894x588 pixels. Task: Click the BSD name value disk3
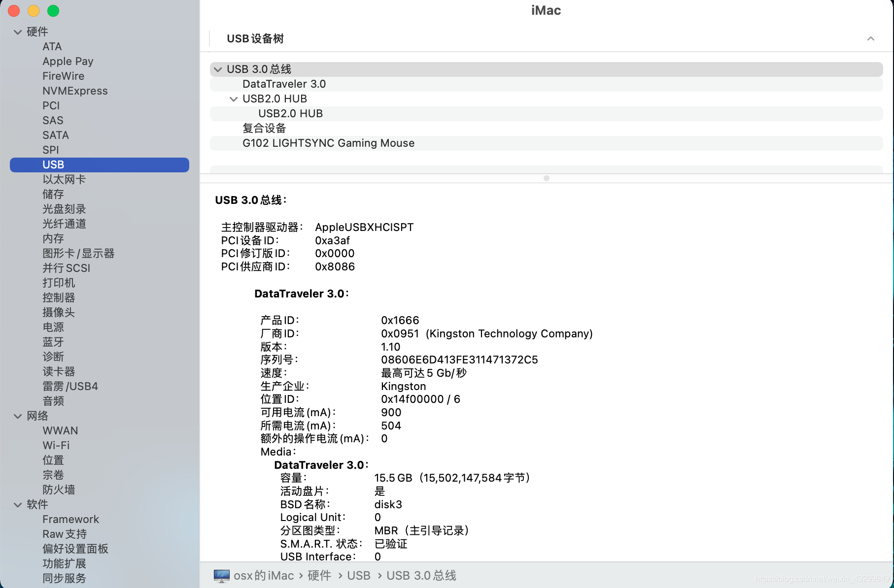click(x=388, y=505)
